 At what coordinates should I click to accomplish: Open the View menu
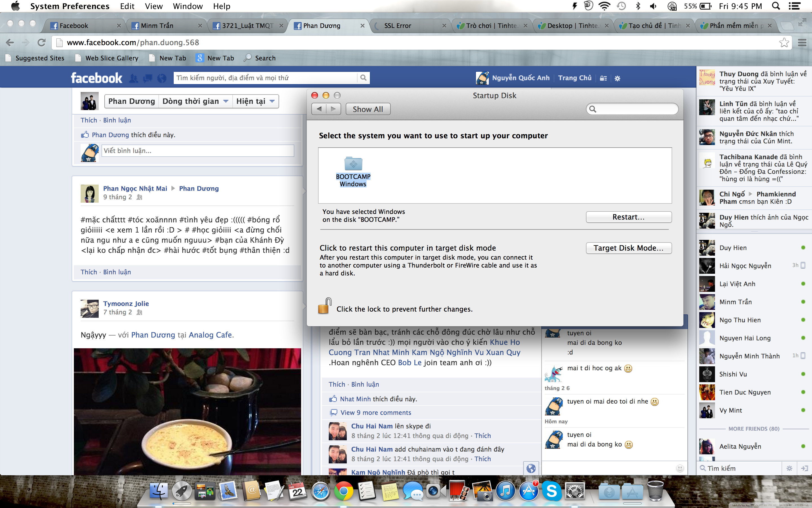[154, 6]
